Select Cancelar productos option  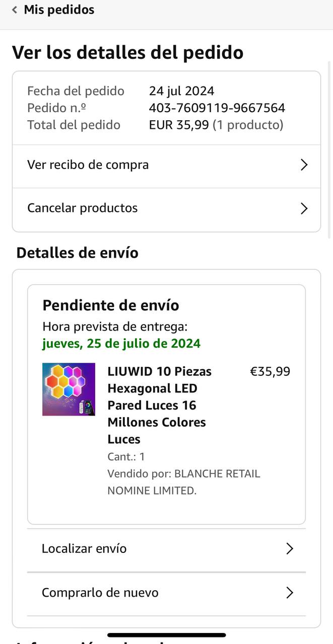pyautogui.click(x=83, y=208)
